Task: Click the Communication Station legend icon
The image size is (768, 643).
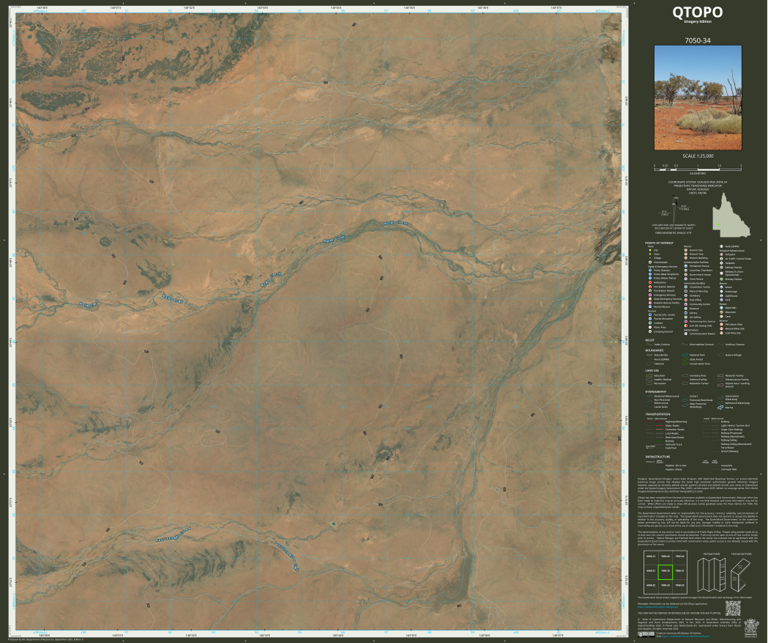Action: pos(686,333)
